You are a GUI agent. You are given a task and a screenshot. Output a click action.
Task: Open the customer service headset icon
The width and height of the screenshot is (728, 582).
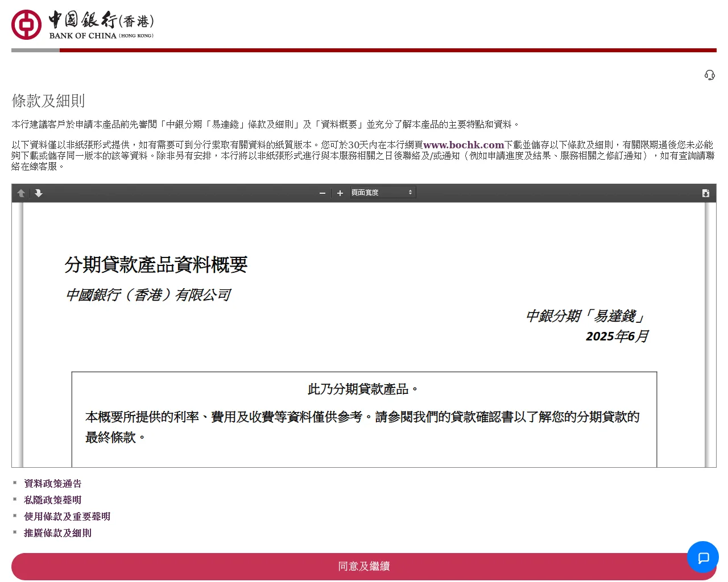pos(710,75)
